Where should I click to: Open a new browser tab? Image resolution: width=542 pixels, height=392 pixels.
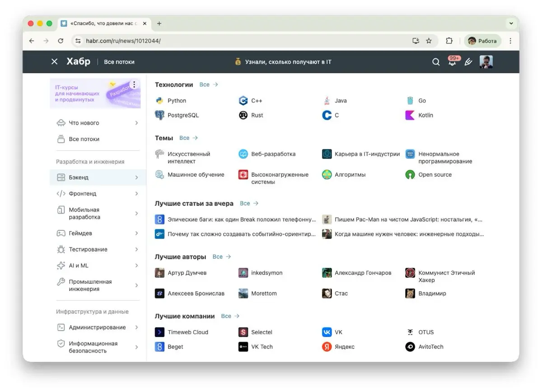[159, 23]
